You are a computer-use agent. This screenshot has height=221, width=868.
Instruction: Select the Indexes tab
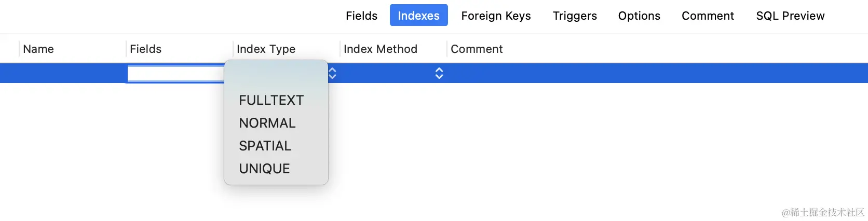tap(418, 16)
